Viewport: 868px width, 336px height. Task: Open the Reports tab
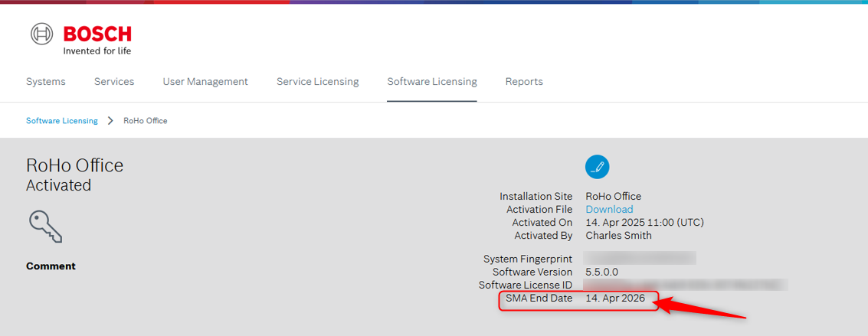point(524,82)
